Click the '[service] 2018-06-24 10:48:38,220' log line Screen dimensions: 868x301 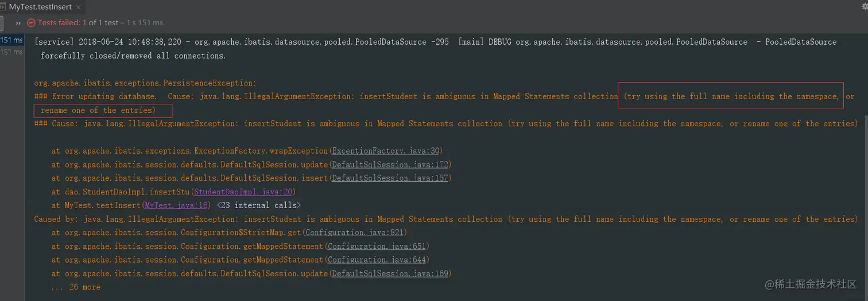[x=435, y=42]
